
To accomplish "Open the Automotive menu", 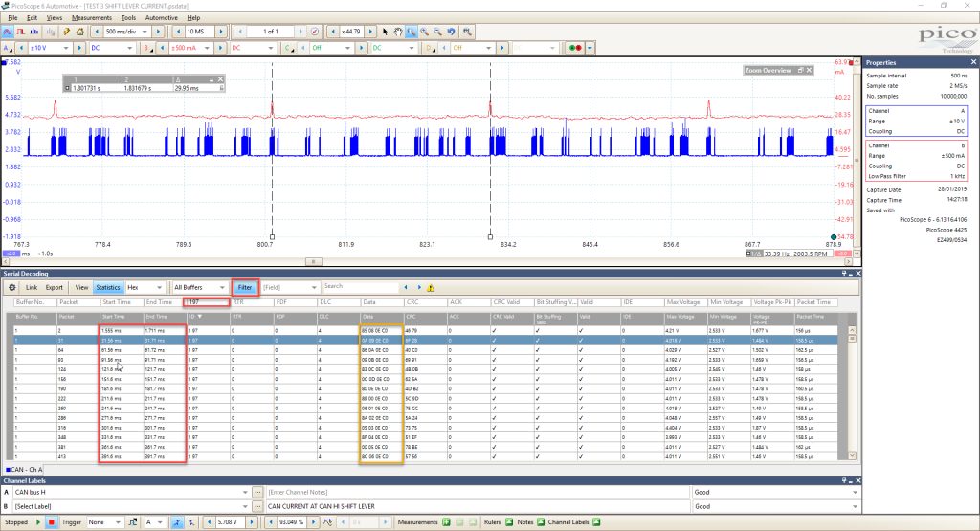I will (x=161, y=18).
